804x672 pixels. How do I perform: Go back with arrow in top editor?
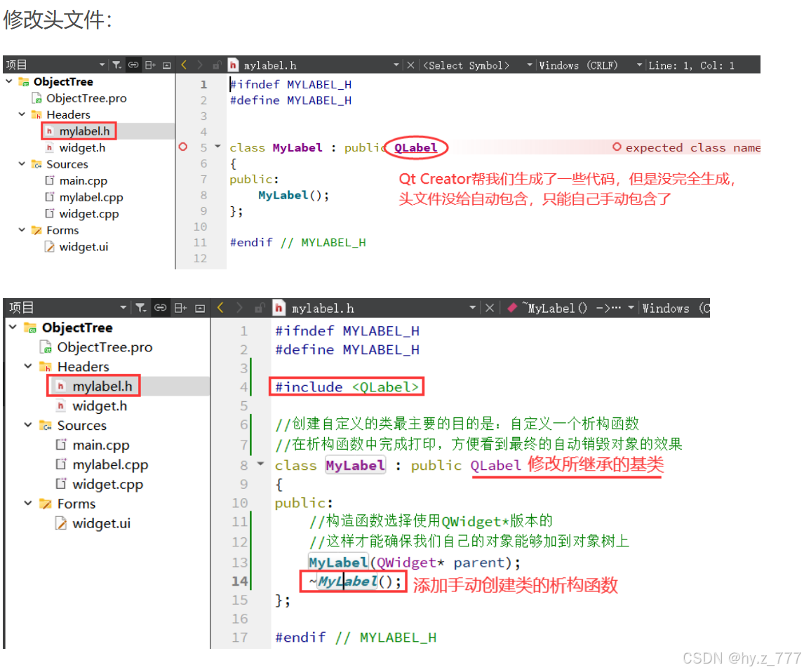(x=184, y=65)
